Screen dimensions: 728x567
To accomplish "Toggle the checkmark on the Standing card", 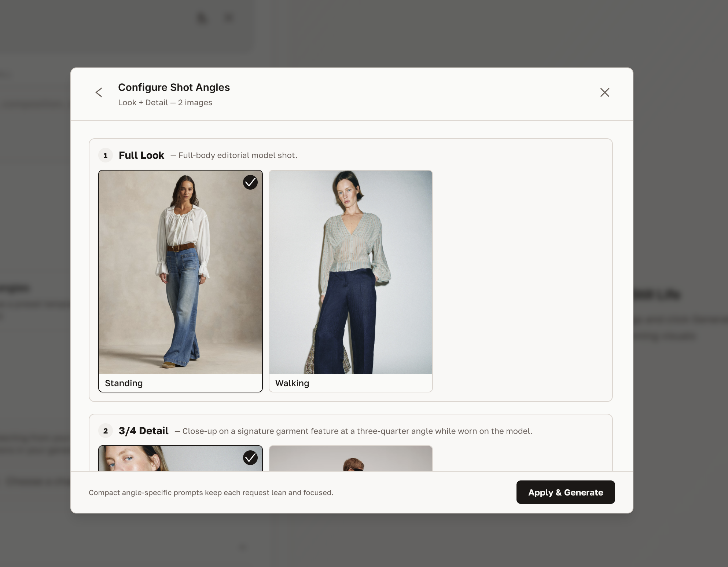I will click(x=250, y=182).
